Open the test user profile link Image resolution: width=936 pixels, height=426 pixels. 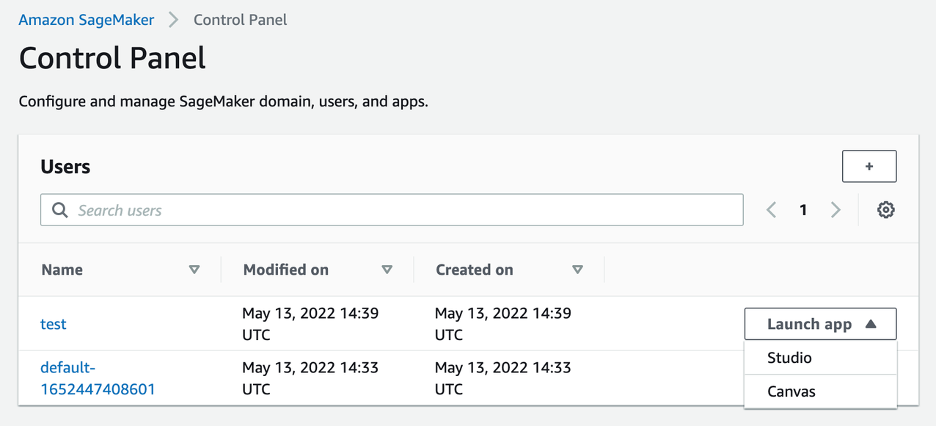tap(53, 324)
